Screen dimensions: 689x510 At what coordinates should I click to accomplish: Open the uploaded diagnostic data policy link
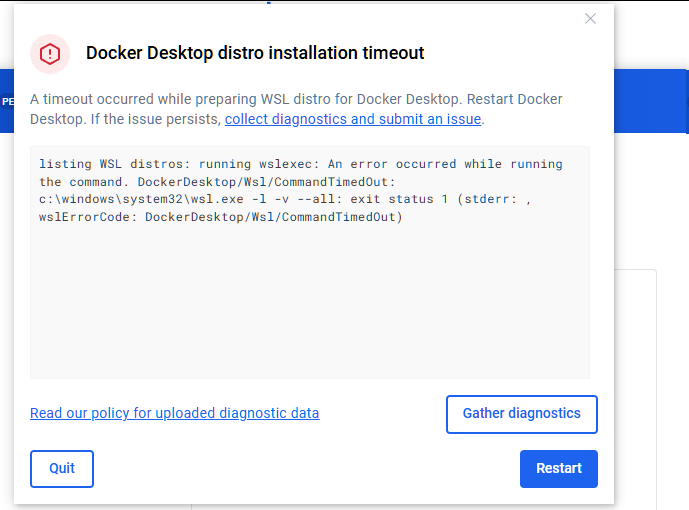[x=174, y=413]
